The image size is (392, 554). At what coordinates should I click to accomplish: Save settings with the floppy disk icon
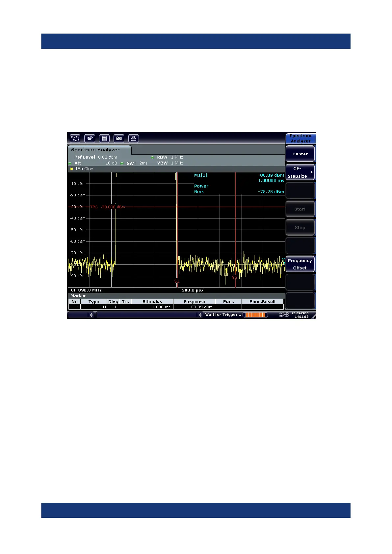coord(104,138)
